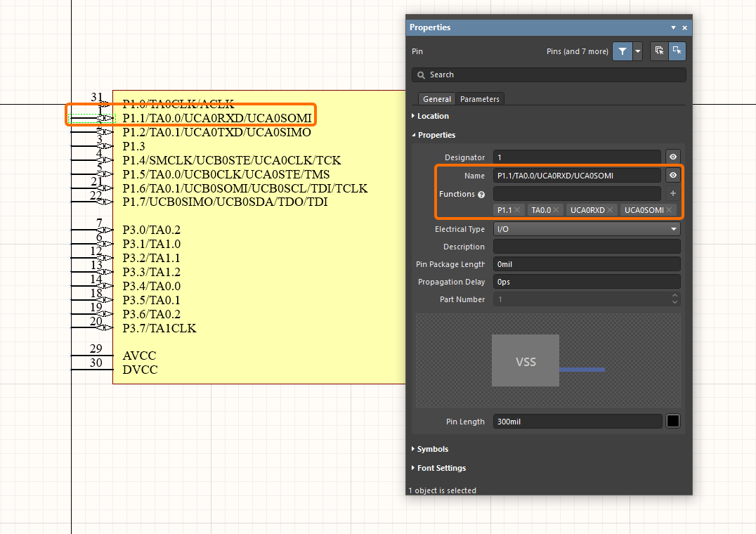Toggle pin Name visibility eye icon

click(672, 176)
